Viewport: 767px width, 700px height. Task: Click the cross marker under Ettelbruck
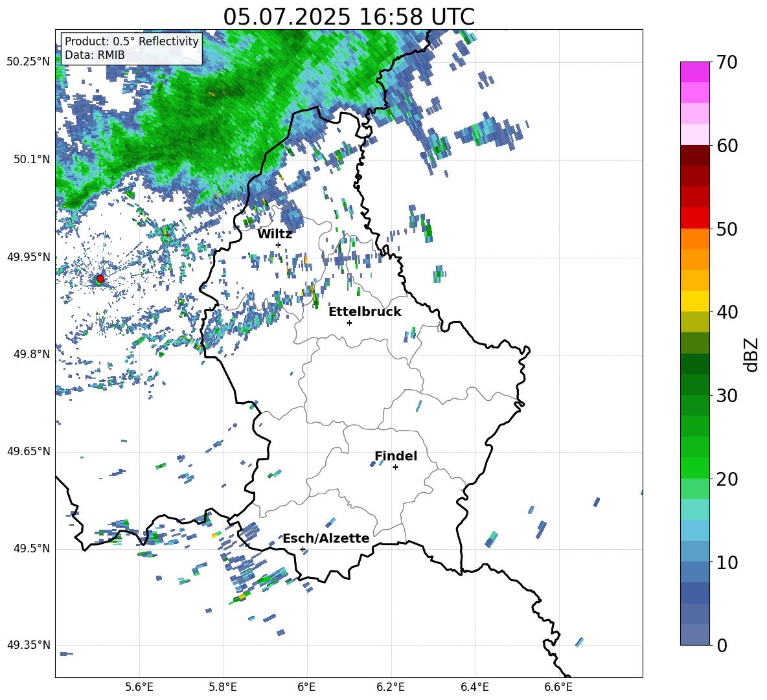pos(349,322)
